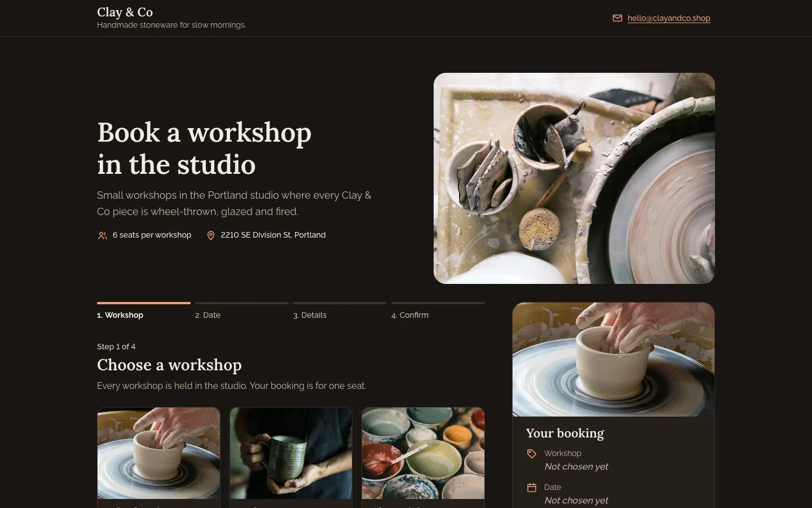Jump to the 3. Details step
This screenshot has width=812, height=508.
pos(340,311)
